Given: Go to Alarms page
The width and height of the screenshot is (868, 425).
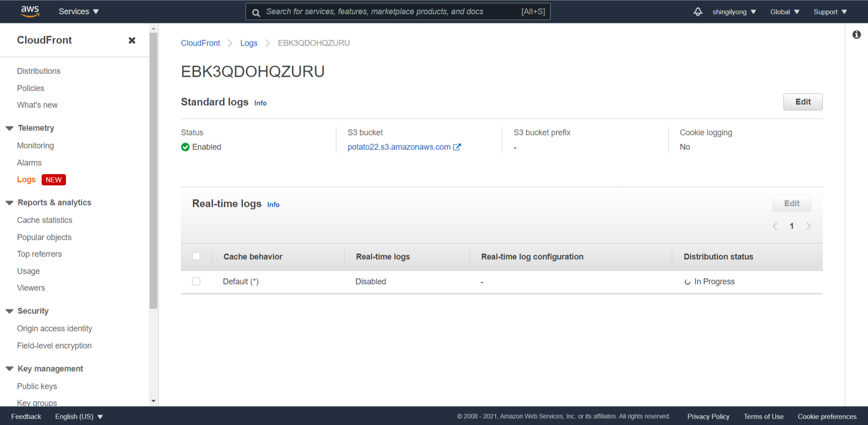Looking at the screenshot, I should [29, 163].
